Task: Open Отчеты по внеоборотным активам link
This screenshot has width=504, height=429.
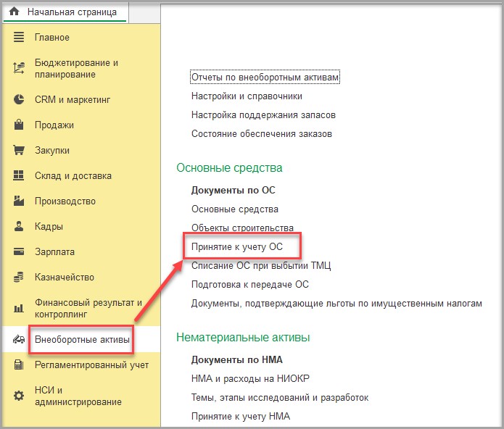Action: pyautogui.click(x=265, y=77)
